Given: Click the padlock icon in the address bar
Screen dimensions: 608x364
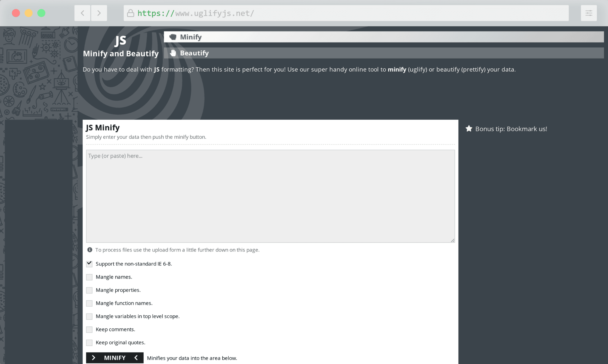Looking at the screenshot, I should pyautogui.click(x=131, y=13).
